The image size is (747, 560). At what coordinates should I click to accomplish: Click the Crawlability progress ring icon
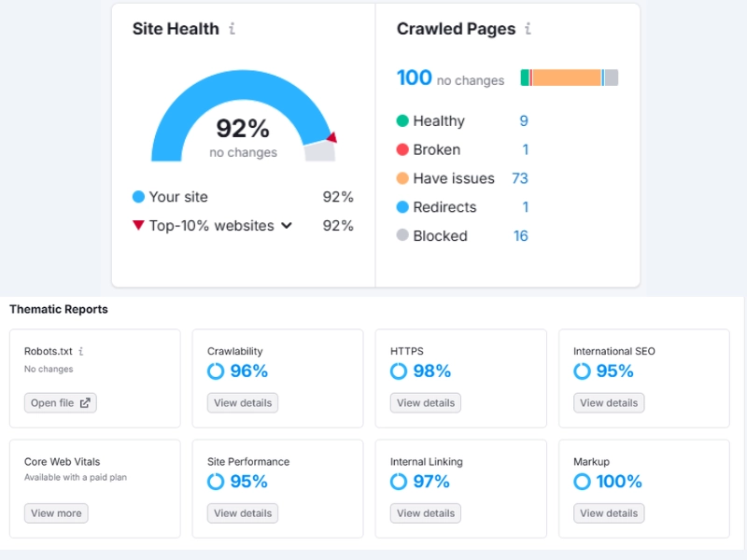(x=216, y=371)
